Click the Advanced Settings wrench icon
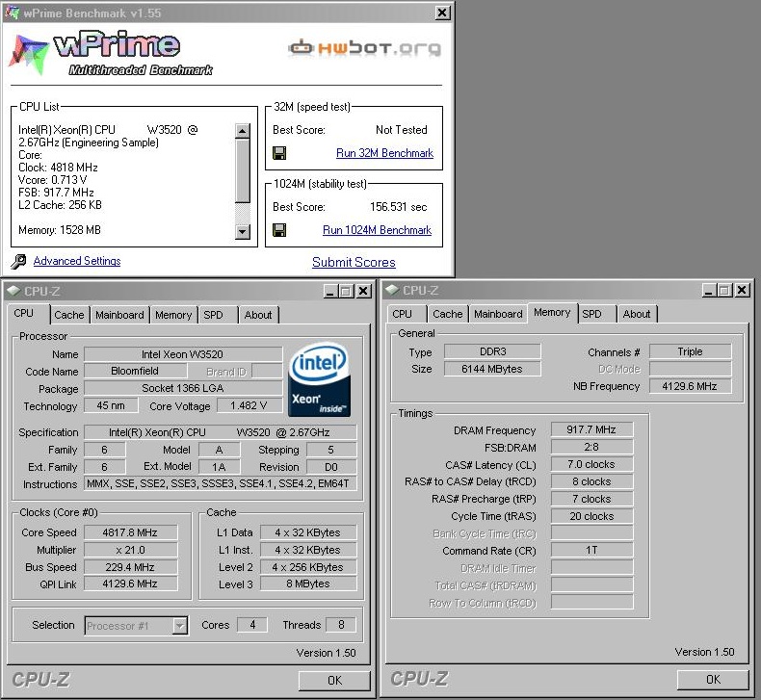Screen dimensions: 761x700 point(19,262)
